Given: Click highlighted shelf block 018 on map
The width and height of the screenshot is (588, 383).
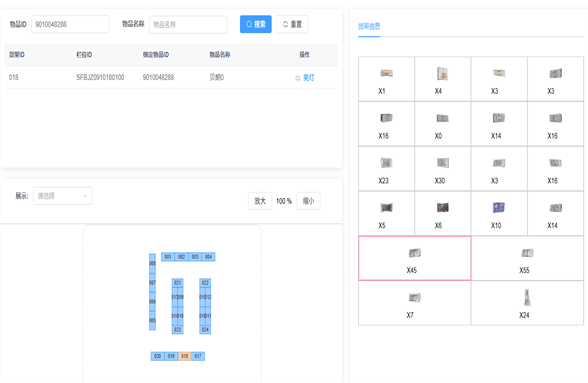Looking at the screenshot, I should pyautogui.click(x=184, y=356).
